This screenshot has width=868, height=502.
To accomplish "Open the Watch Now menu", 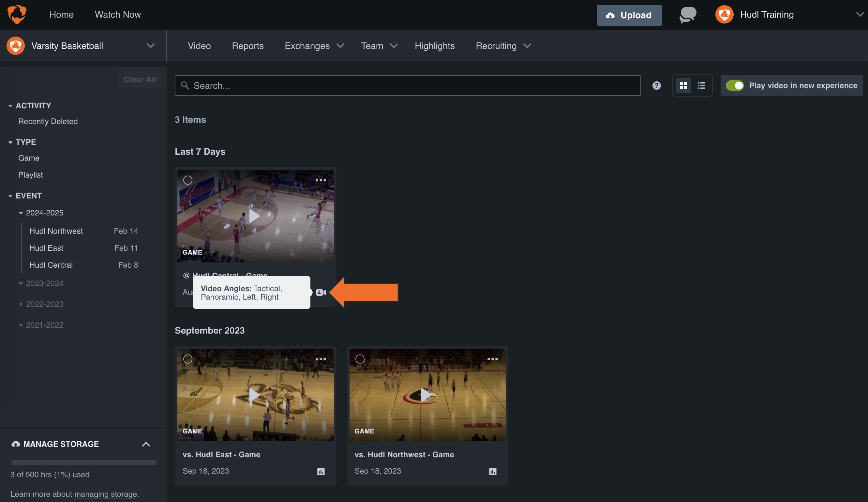I will pos(117,14).
